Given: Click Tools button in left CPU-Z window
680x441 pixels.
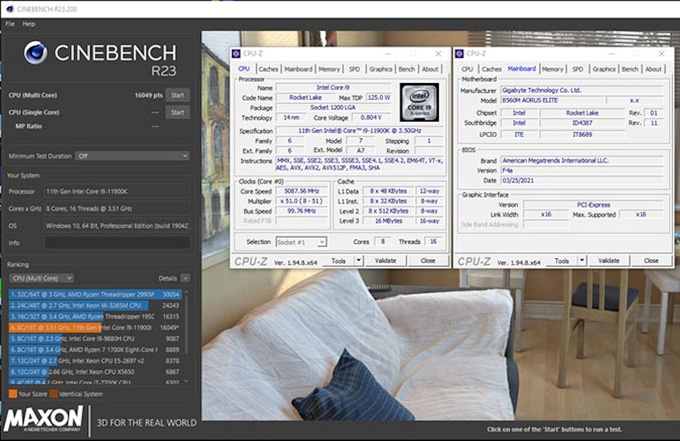Looking at the screenshot, I should coord(339,261).
